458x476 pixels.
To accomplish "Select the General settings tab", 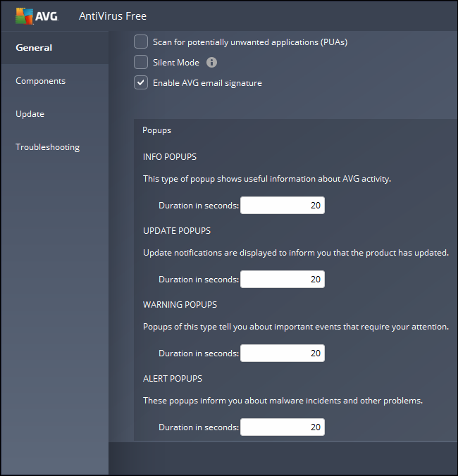I will (55, 48).
